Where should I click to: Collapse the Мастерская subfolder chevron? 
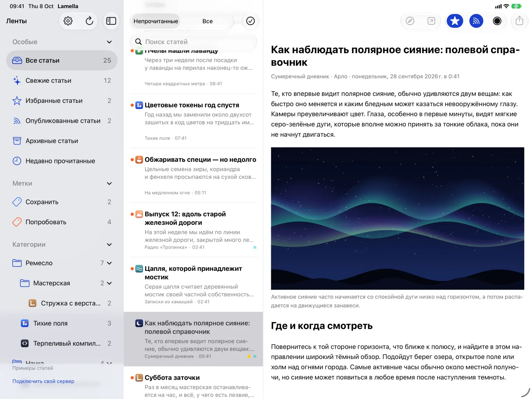(109, 283)
